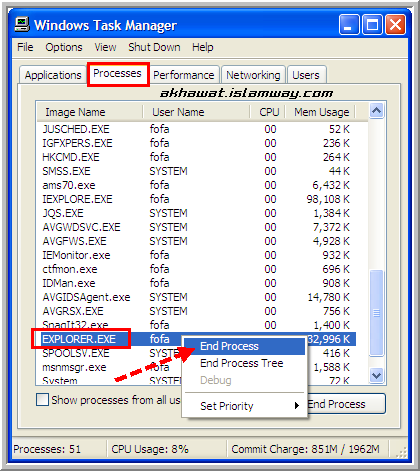This screenshot has width=420, height=471.
Task: Select the AVGIDSAgent.exe process
Action: point(196,297)
